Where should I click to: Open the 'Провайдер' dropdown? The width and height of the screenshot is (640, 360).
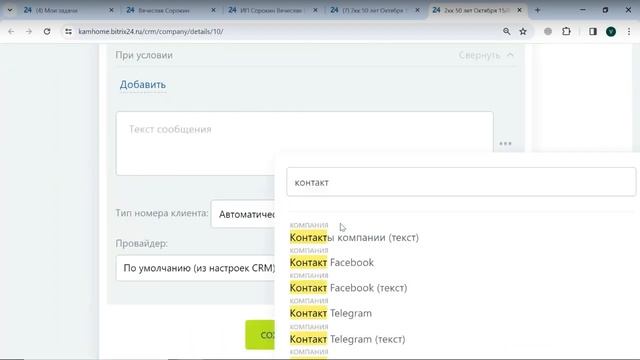click(196, 268)
